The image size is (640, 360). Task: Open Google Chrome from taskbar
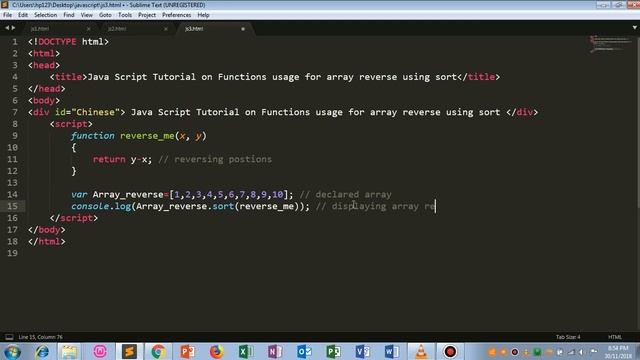(x=158, y=352)
